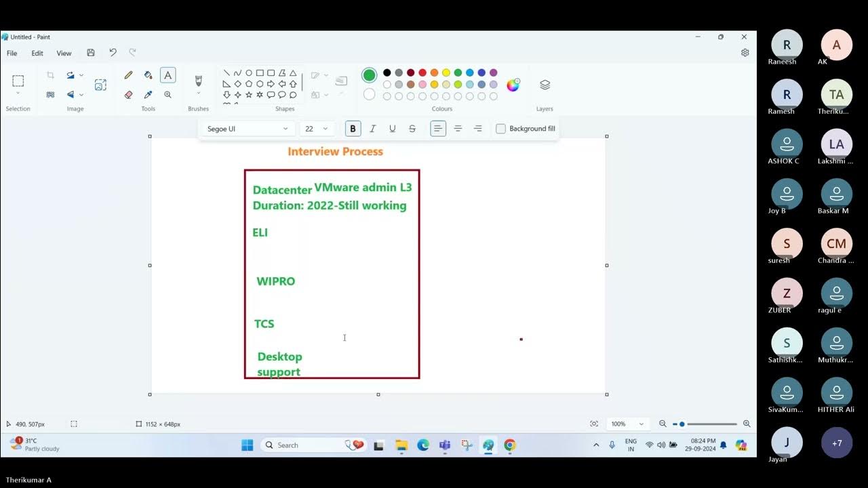Pick the Colour picker eyedropper tool
Screen dimensions: 868x488
[149, 95]
